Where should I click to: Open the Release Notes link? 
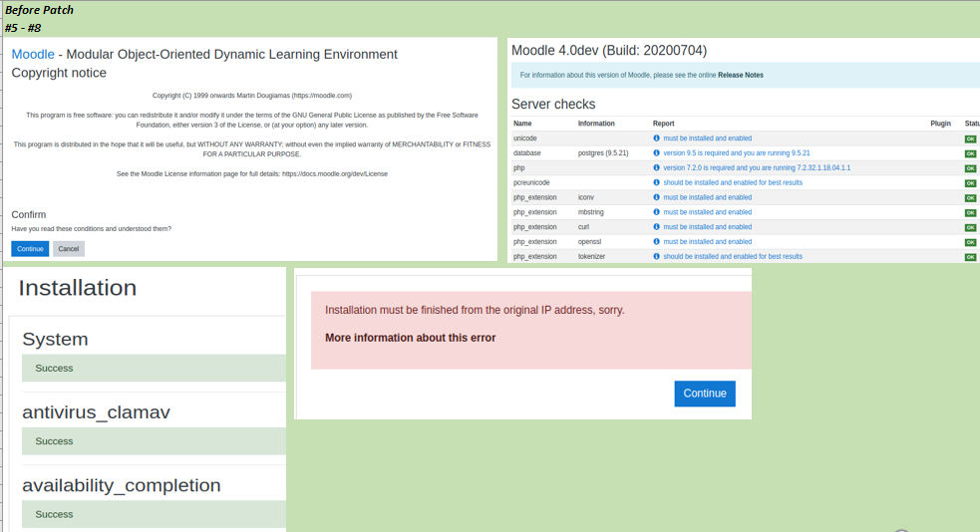[741, 75]
